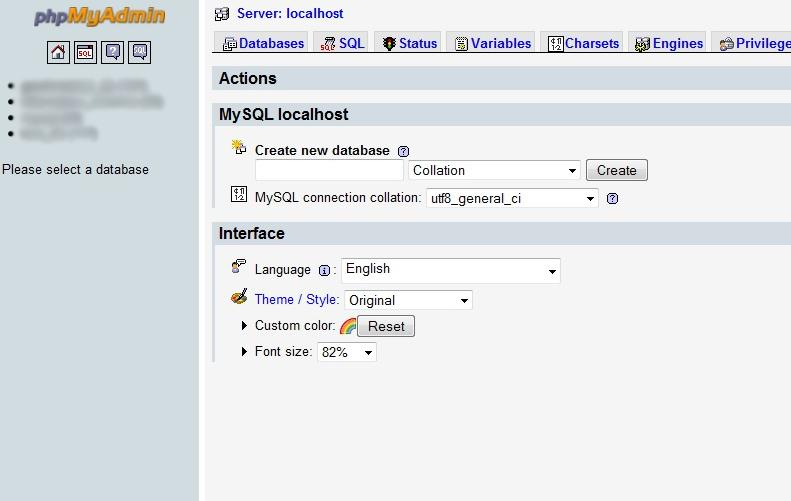
Task: Click the MySQL localhost heading
Action: tap(284, 115)
